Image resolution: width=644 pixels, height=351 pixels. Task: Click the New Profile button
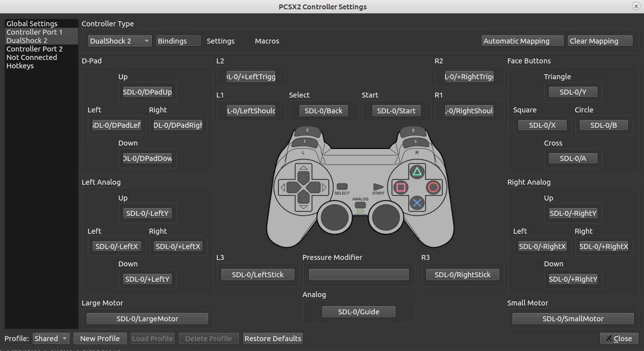[x=100, y=339]
